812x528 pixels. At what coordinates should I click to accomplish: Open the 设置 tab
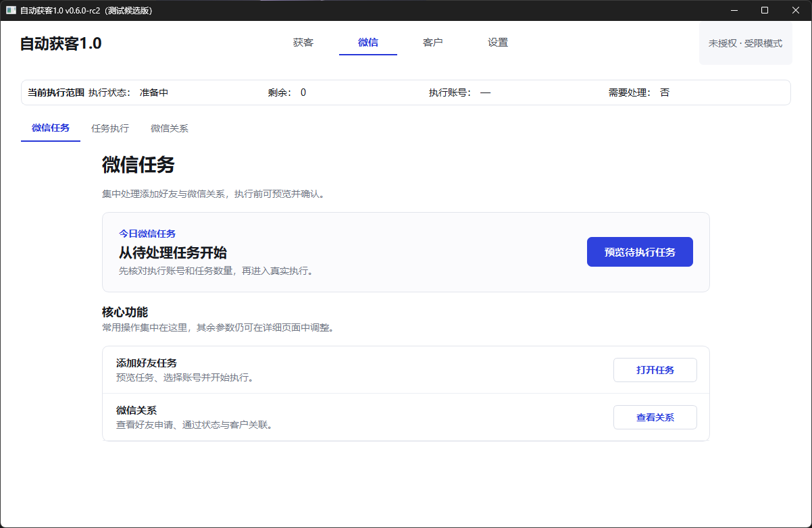[498, 43]
